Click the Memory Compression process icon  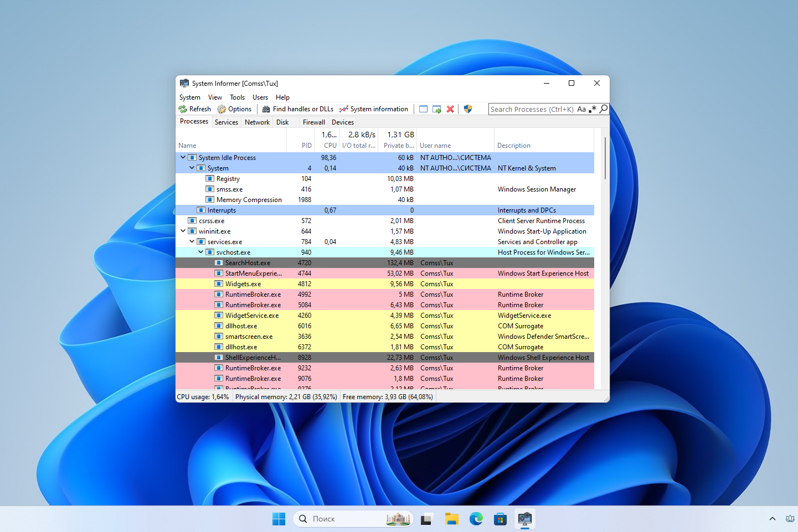[210, 199]
